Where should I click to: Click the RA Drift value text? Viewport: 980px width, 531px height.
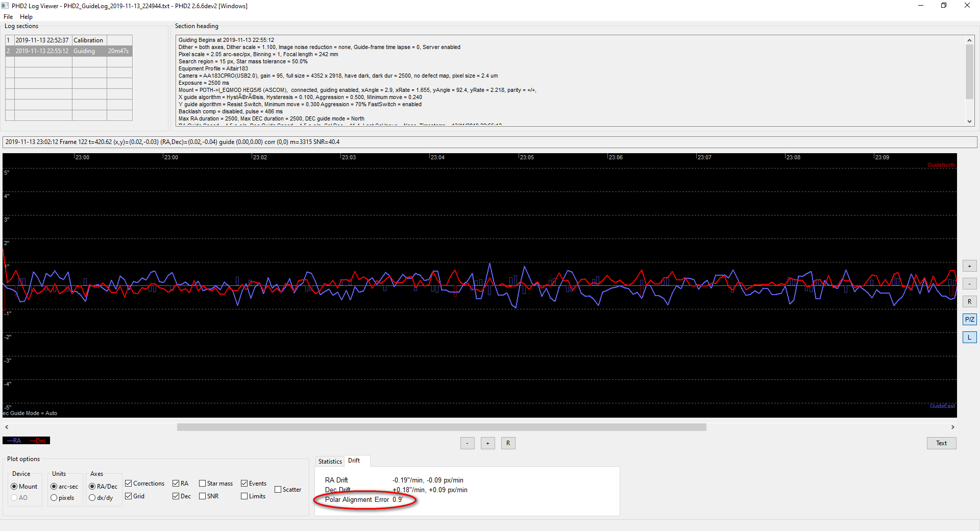click(428, 480)
